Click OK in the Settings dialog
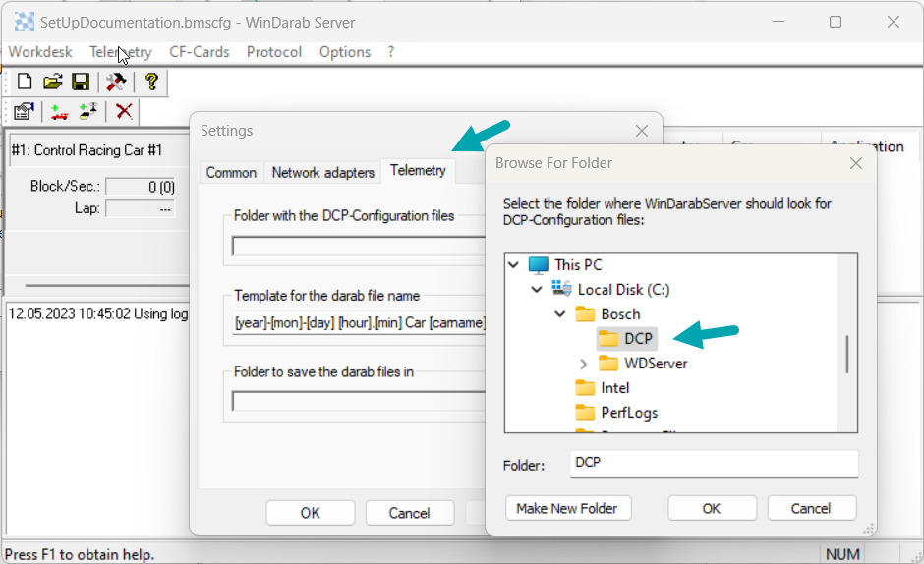Image resolution: width=924 pixels, height=564 pixels. [x=311, y=513]
